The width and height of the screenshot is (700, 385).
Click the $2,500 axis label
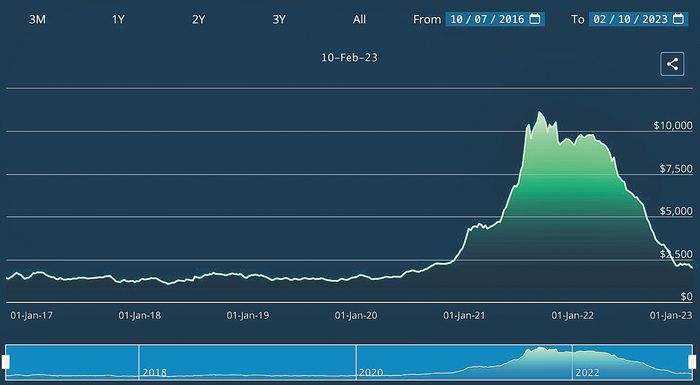pyautogui.click(x=676, y=254)
